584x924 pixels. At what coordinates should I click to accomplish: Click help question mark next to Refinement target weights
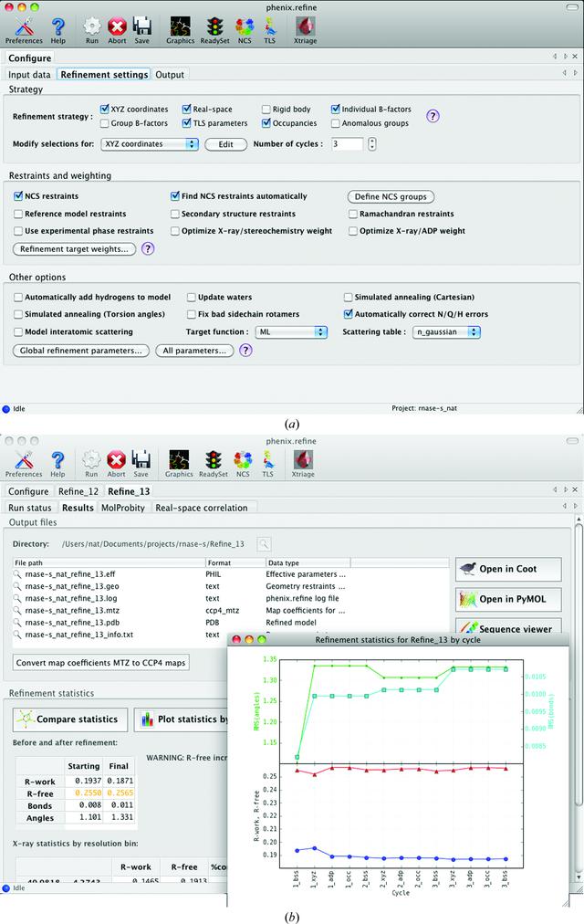[x=149, y=248]
